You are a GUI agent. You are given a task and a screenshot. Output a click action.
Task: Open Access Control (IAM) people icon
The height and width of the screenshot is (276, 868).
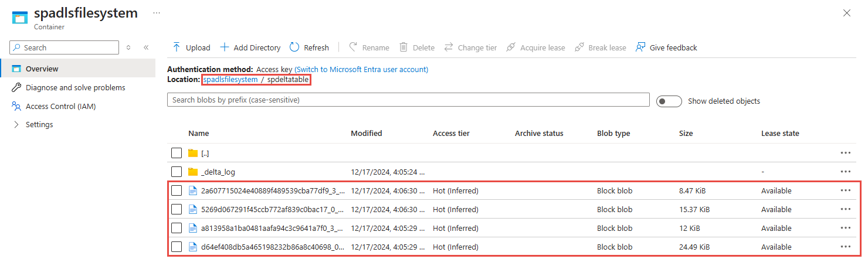pyautogui.click(x=16, y=106)
